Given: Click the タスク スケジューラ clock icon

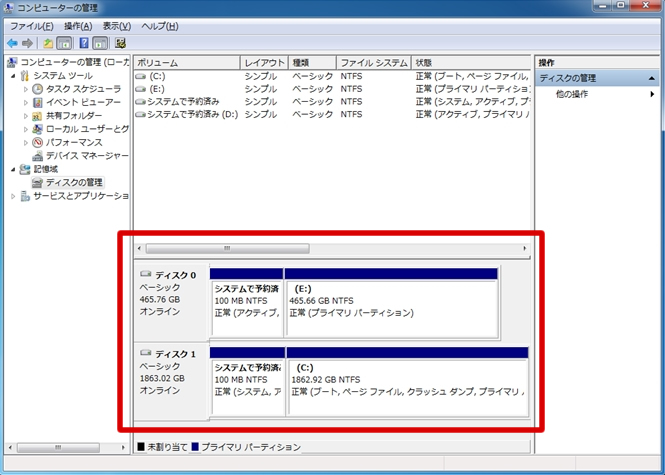Looking at the screenshot, I should (x=37, y=89).
